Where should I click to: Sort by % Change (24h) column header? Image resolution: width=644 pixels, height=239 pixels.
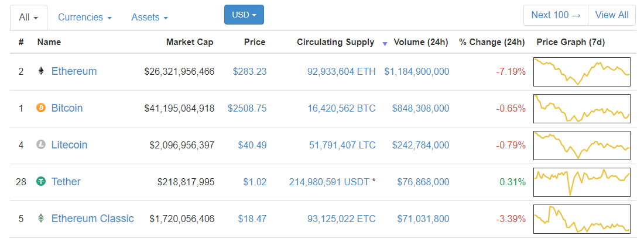click(492, 42)
